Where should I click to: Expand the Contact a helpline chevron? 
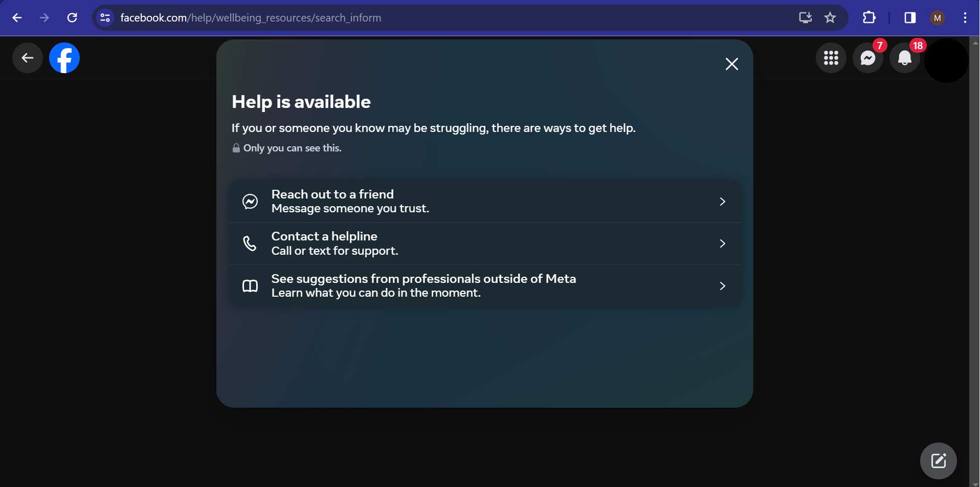[723, 243]
